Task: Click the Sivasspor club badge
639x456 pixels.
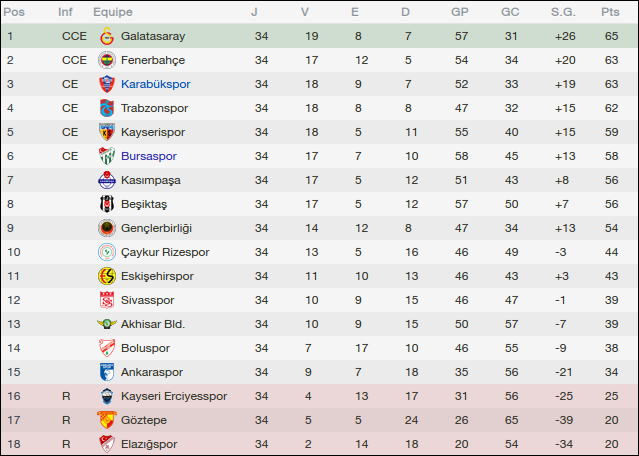Action: (x=106, y=300)
